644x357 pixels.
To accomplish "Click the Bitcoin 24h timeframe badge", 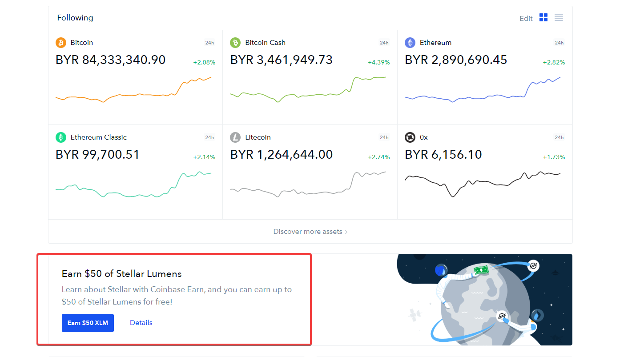I will coord(209,43).
